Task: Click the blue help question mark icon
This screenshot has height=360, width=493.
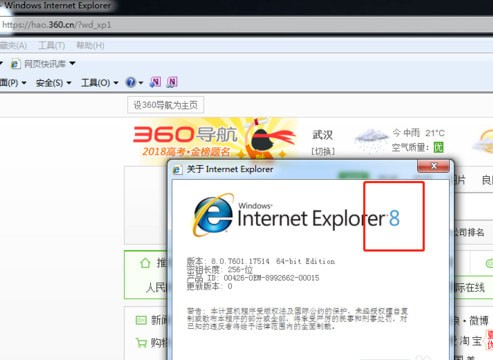Action: [131, 82]
